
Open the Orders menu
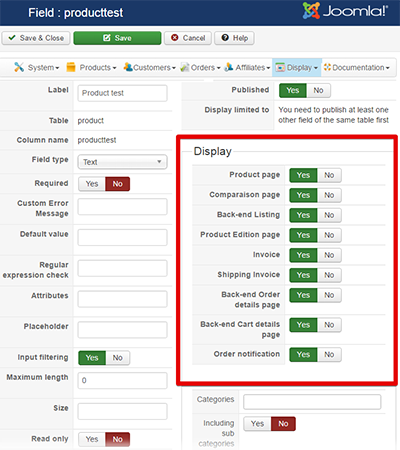(x=205, y=67)
